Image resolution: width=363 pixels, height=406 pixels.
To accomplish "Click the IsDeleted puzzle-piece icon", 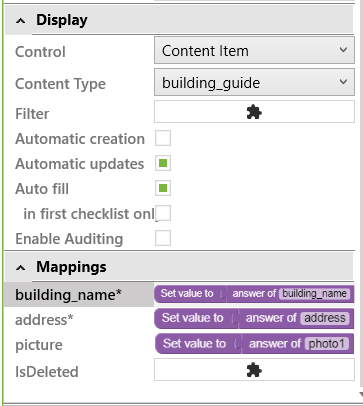I will pos(254,370).
